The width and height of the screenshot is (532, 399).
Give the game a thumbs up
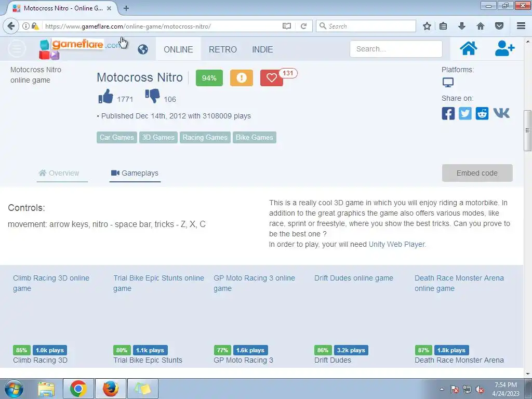point(105,96)
